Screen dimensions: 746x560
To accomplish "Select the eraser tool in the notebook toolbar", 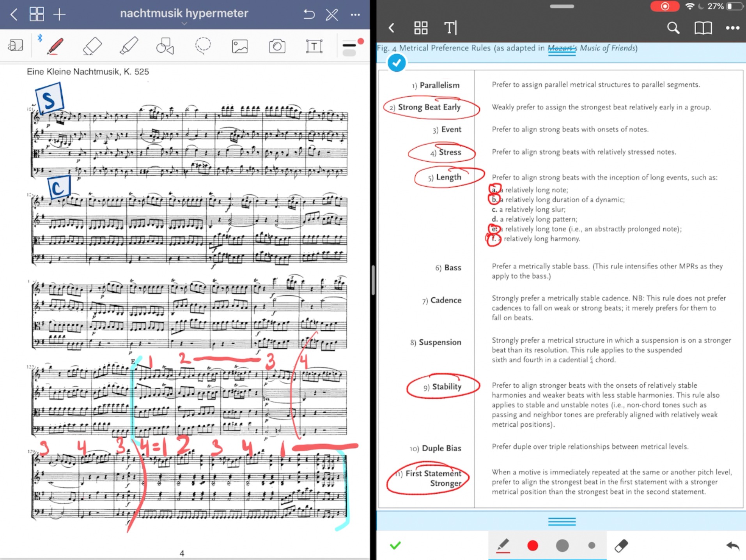I will pyautogui.click(x=92, y=46).
